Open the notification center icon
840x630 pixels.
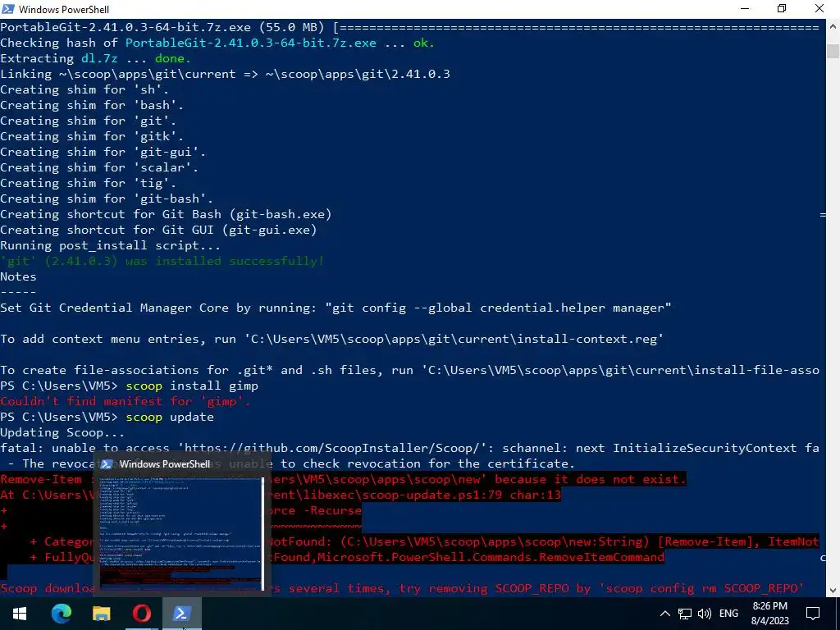point(813,614)
